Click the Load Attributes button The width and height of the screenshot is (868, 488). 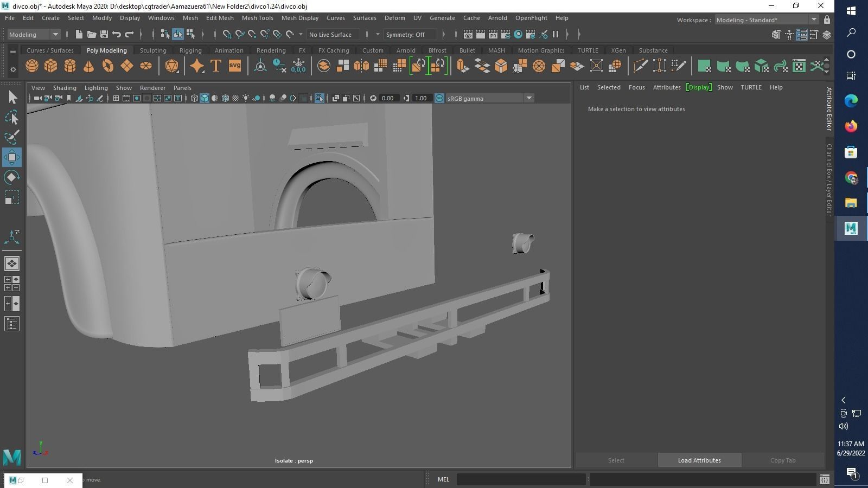[x=699, y=460]
